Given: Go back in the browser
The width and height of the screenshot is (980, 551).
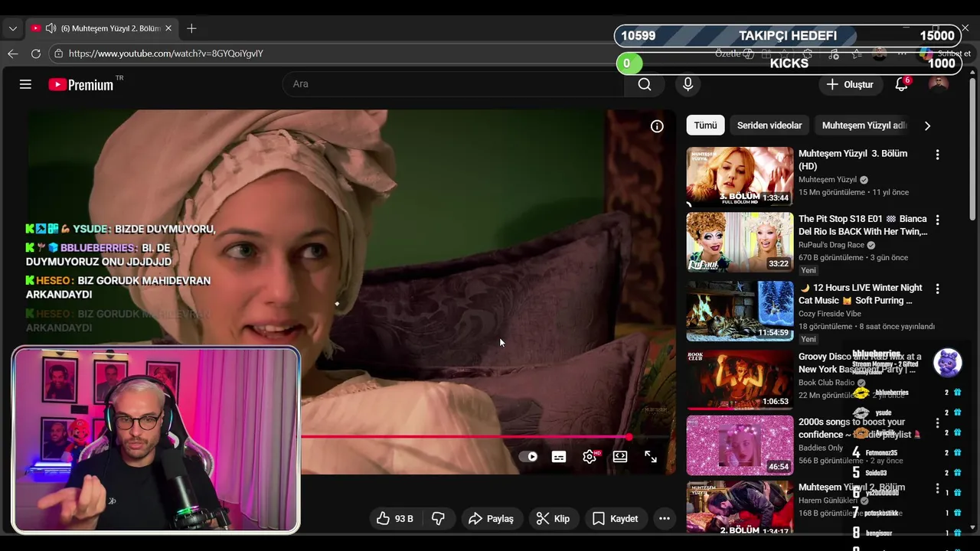Looking at the screenshot, I should click(12, 54).
